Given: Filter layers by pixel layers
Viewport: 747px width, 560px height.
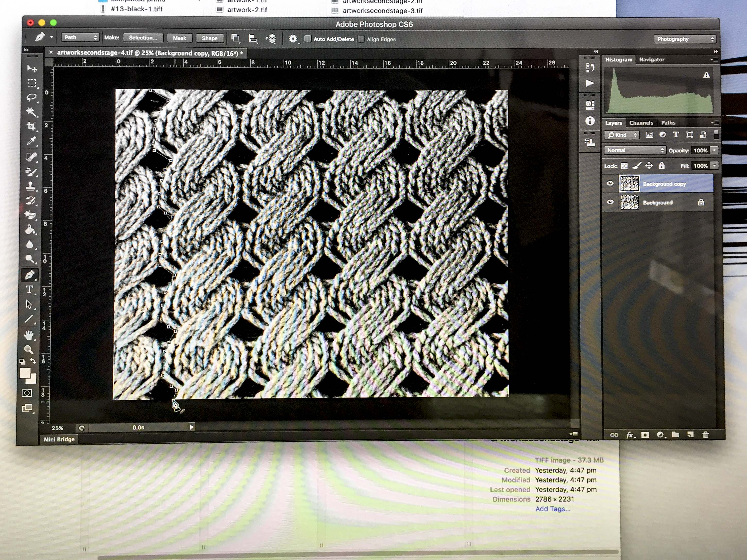Looking at the screenshot, I should [649, 135].
